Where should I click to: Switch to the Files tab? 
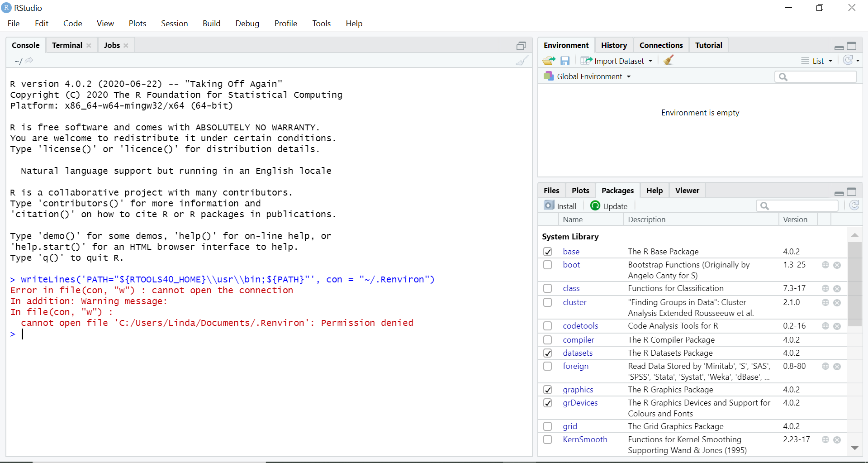click(x=551, y=191)
